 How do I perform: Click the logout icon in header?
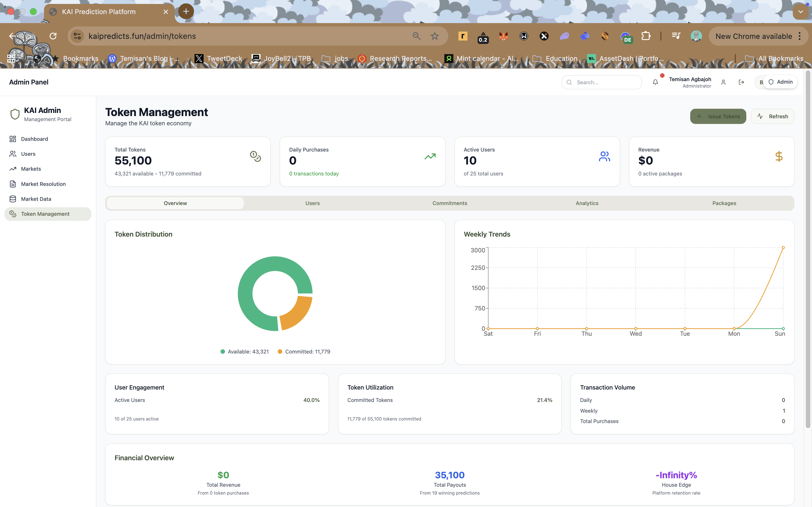(741, 82)
